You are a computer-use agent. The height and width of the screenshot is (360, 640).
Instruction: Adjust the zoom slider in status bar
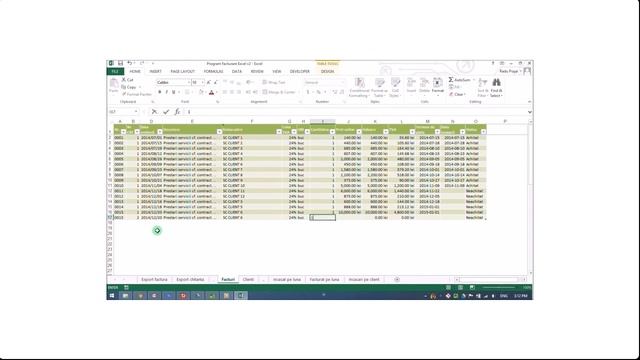coord(499,288)
